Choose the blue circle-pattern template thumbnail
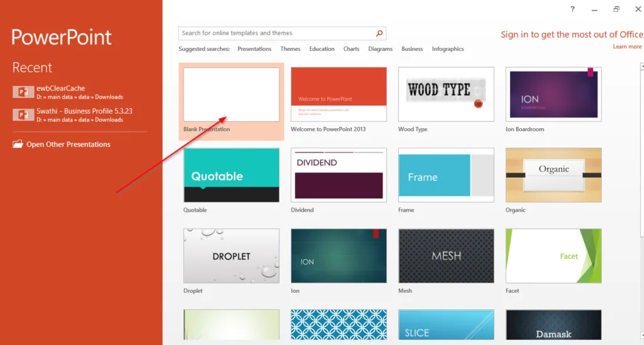 point(338,325)
